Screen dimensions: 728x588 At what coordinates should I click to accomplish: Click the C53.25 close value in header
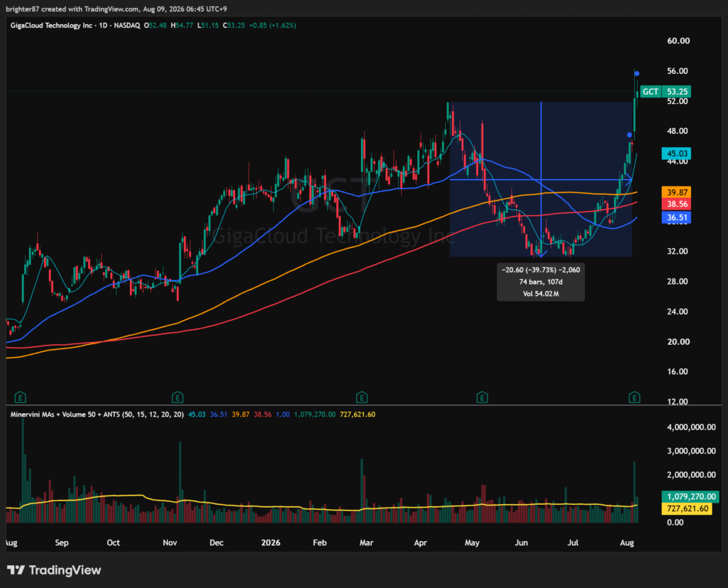coord(233,26)
